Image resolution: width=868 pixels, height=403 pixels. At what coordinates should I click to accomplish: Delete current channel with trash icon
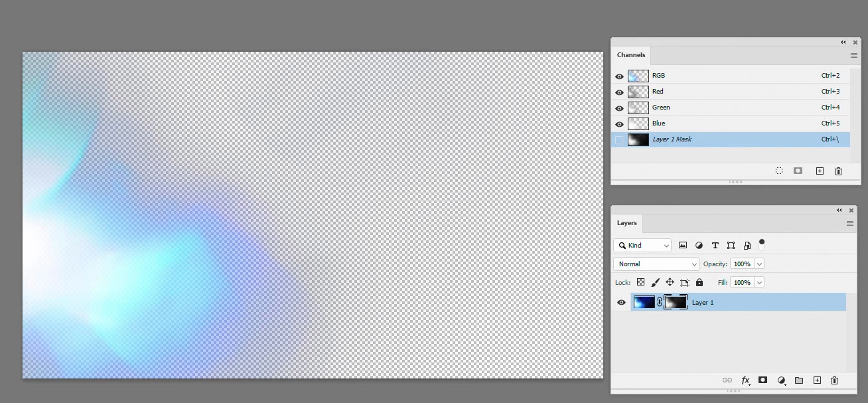pyautogui.click(x=838, y=171)
